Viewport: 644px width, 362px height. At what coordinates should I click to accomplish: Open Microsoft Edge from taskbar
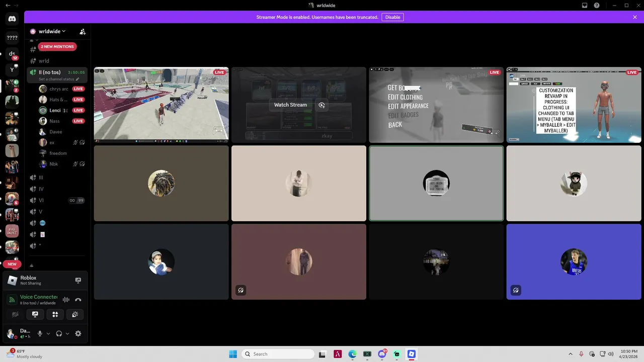[353, 354]
